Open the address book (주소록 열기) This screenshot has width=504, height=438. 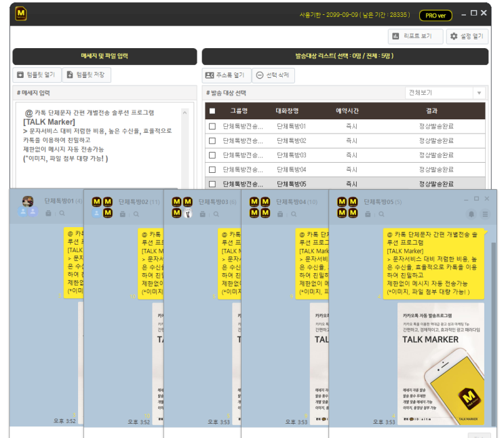(x=227, y=75)
